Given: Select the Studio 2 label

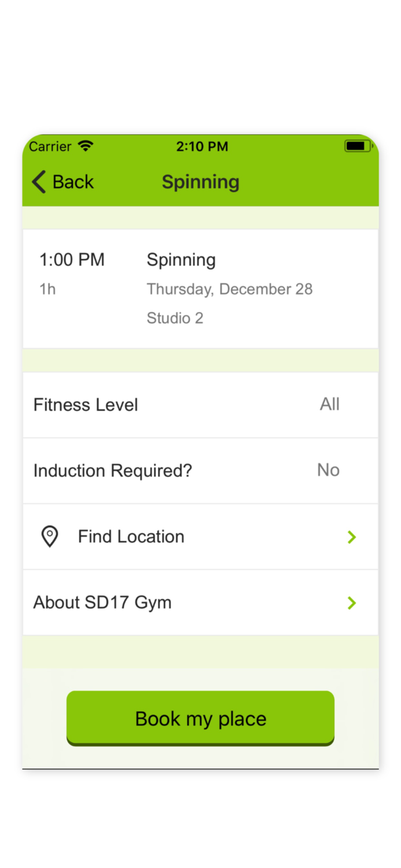Looking at the screenshot, I should point(175,318).
